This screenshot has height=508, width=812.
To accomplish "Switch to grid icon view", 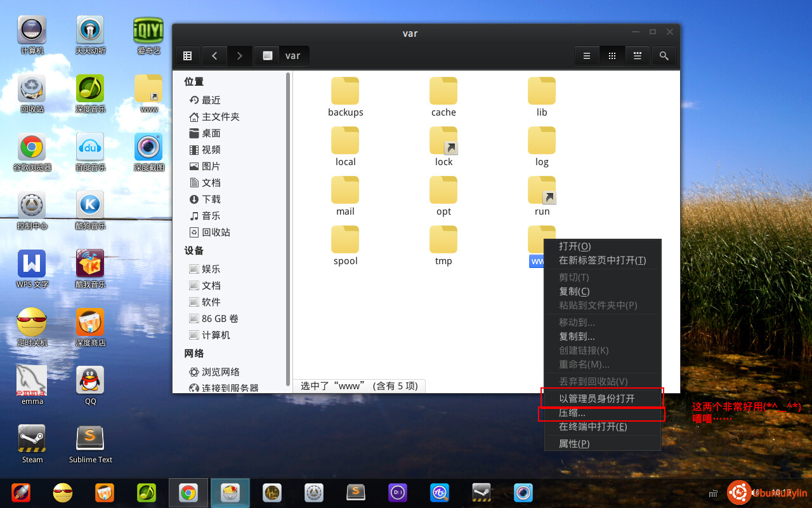I will (612, 56).
